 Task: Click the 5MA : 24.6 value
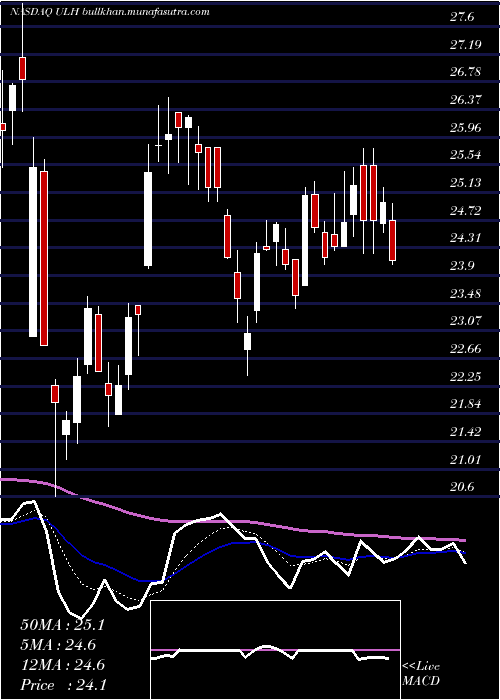point(58,645)
